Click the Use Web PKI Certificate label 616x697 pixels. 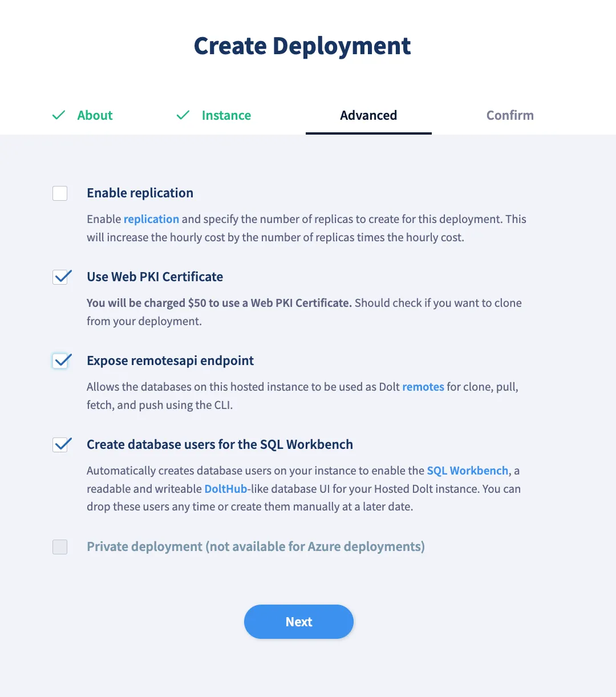[x=155, y=277]
